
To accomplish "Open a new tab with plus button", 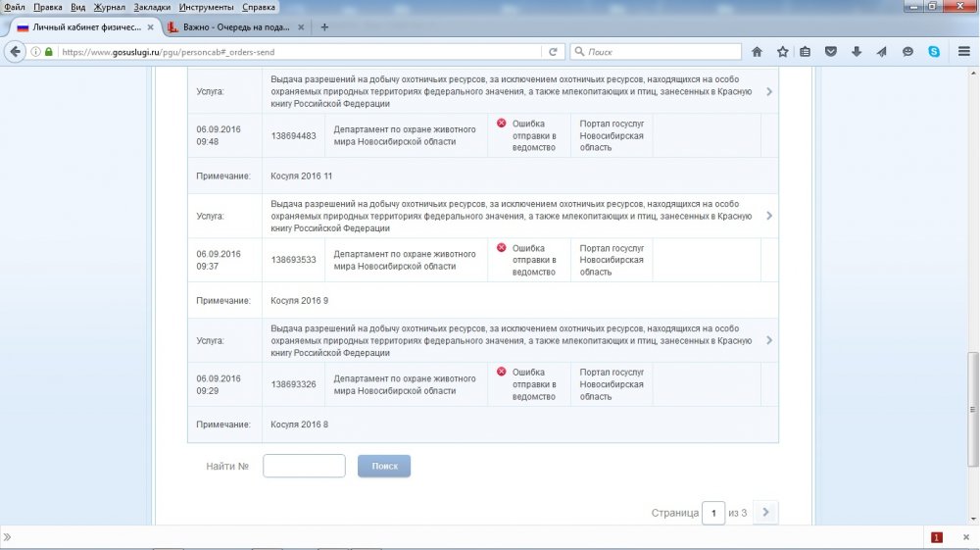I will point(324,27).
